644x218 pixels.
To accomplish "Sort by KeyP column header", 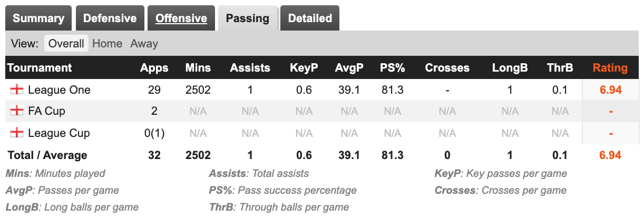I will (x=304, y=68).
